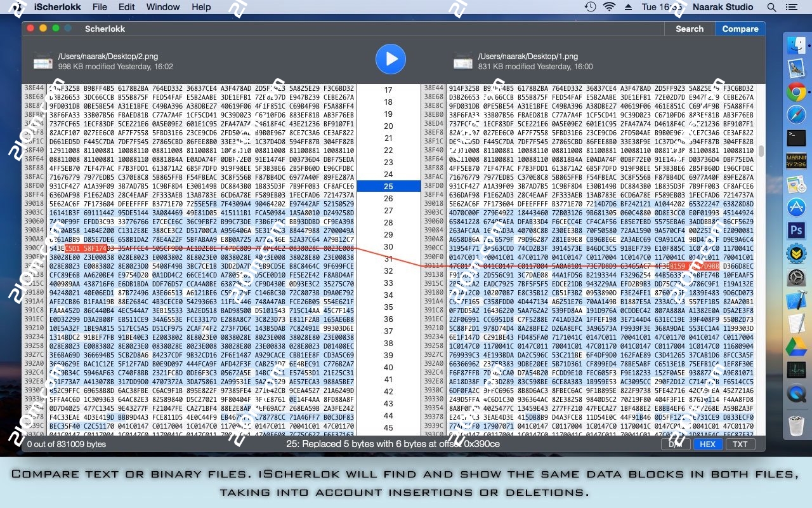
Task: Launch QuickTime Player from the Dock
Action: tap(796, 393)
